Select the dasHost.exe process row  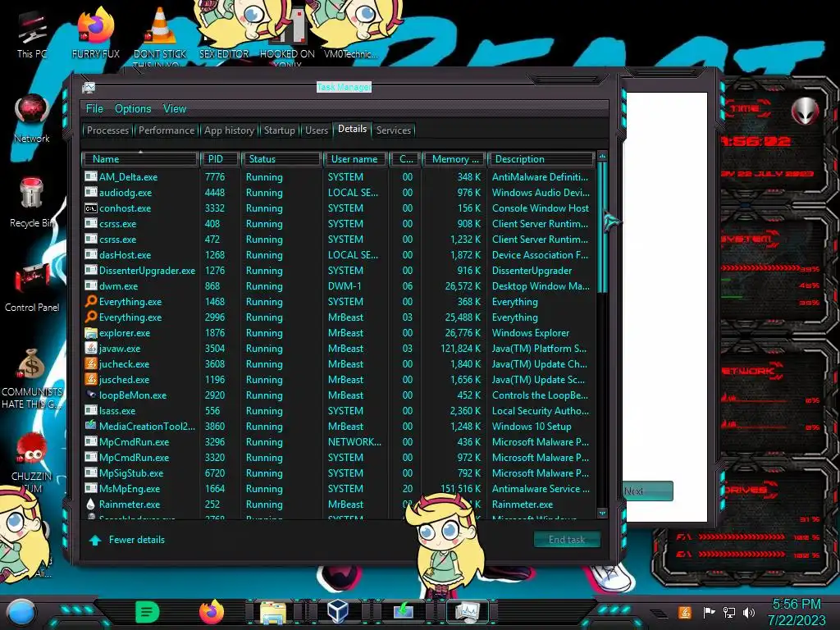339,255
